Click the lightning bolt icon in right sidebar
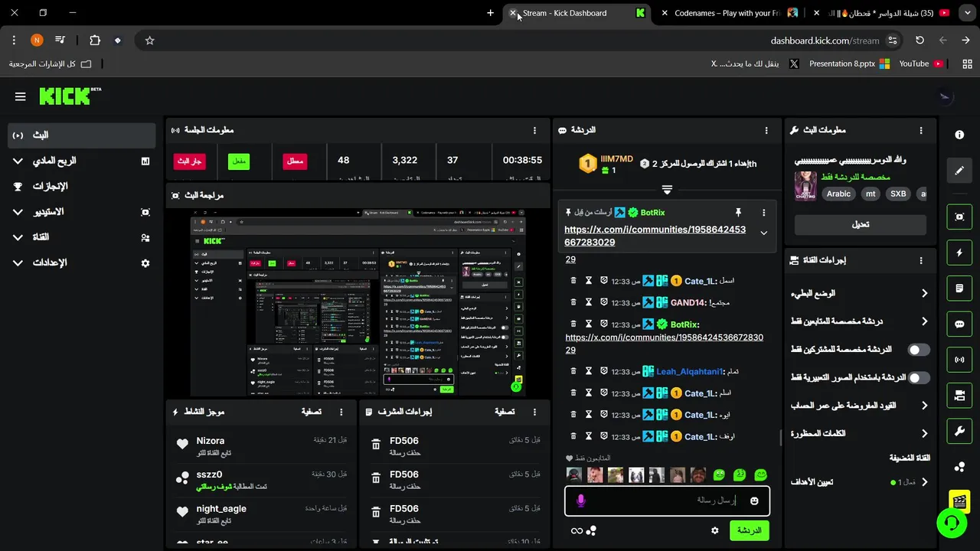 959,253
